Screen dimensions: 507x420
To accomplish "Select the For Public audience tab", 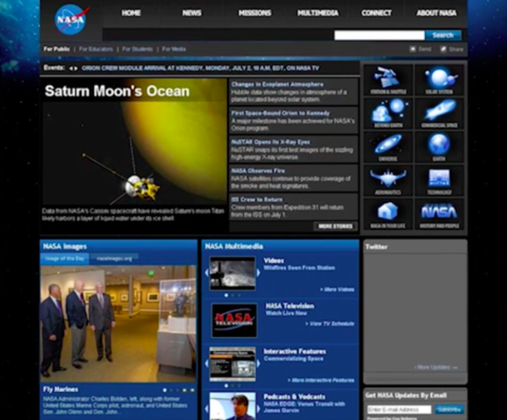I will pos(56,49).
